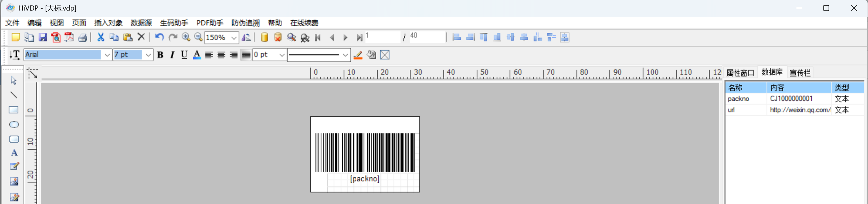Click the align right edges icon
The width and height of the screenshot is (868, 204).
[x=470, y=37]
